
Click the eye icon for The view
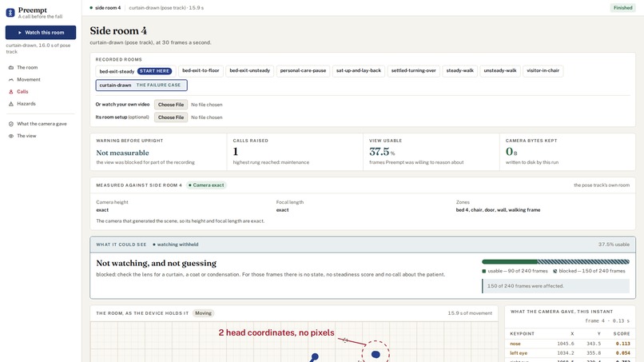tap(11, 136)
